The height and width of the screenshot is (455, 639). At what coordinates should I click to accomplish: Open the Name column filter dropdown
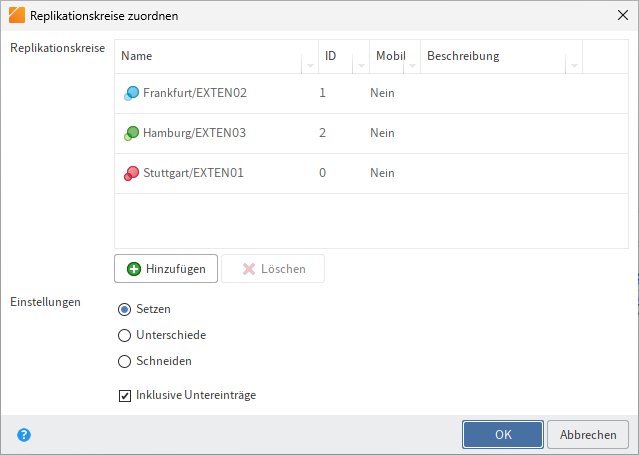[x=309, y=66]
